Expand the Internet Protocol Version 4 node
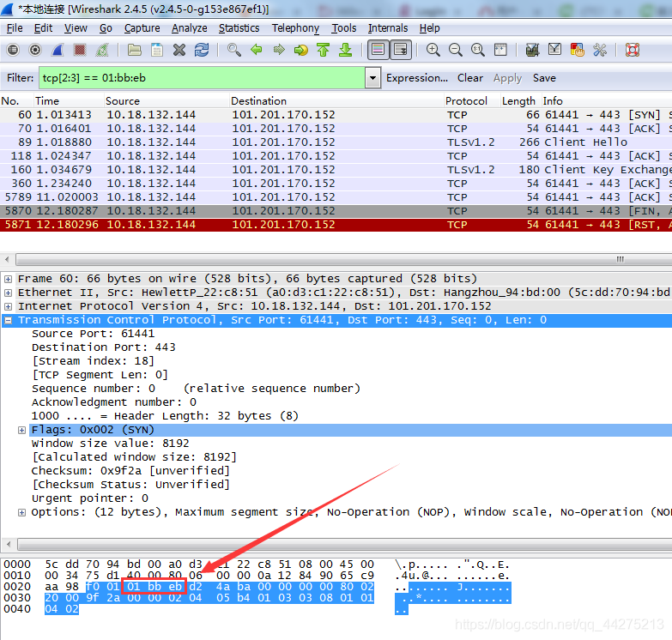The image size is (672, 640). tap(8, 307)
